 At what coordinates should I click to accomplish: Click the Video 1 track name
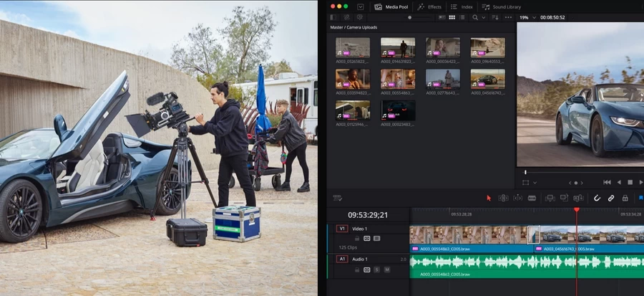[x=360, y=229]
